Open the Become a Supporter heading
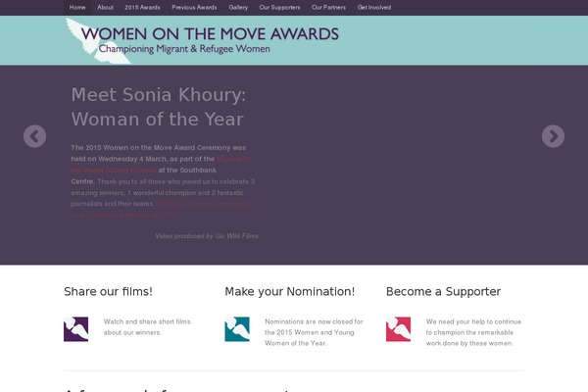Screen dimensions: 588x392 [443, 291]
